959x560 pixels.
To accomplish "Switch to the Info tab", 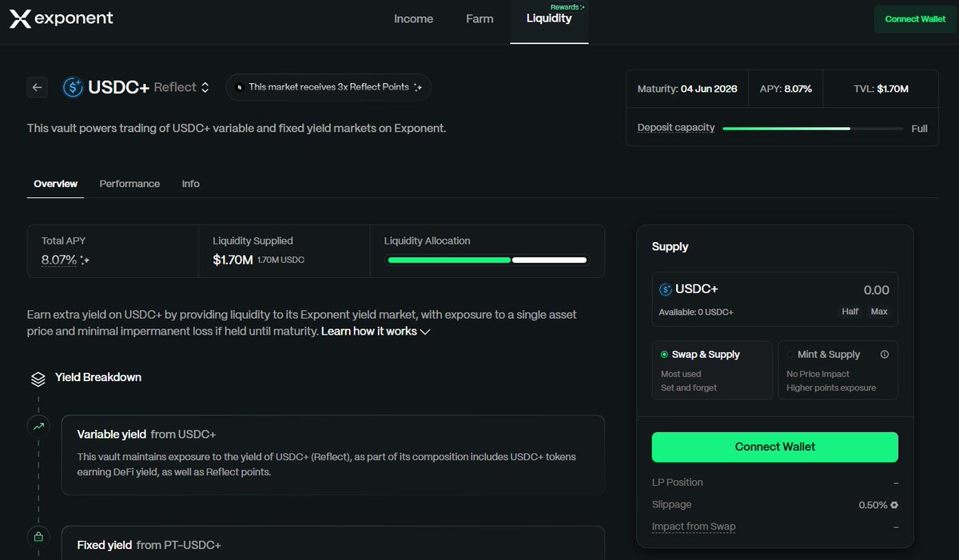I will click(x=190, y=184).
